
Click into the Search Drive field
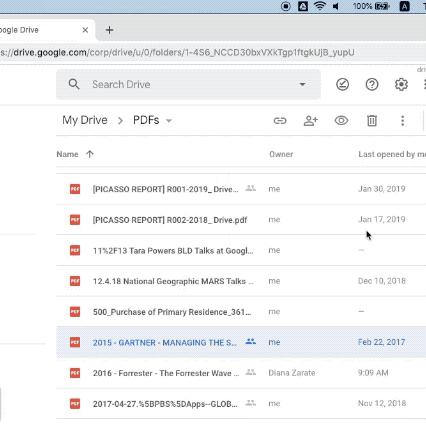pos(188,84)
